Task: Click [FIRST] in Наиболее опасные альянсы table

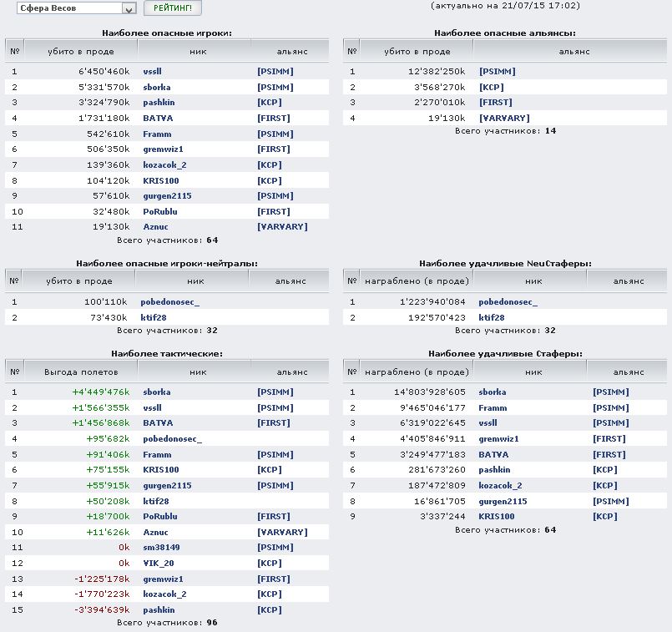Action: click(495, 103)
